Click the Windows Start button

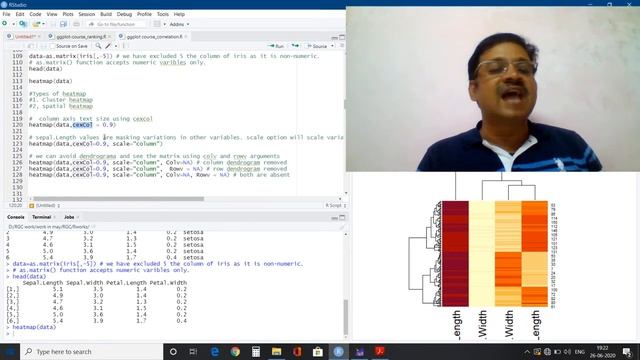[10, 351]
